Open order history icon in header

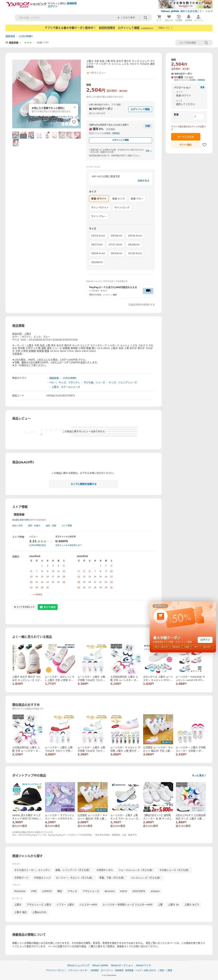tap(178, 17)
